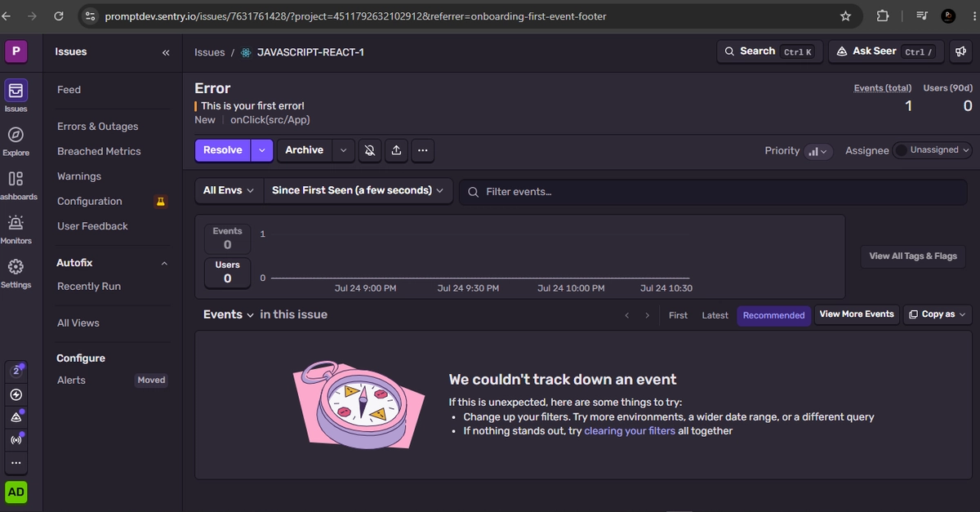Screen dimensions: 980x512
Task: Click the Issues breadcrumb link
Action: click(x=209, y=52)
